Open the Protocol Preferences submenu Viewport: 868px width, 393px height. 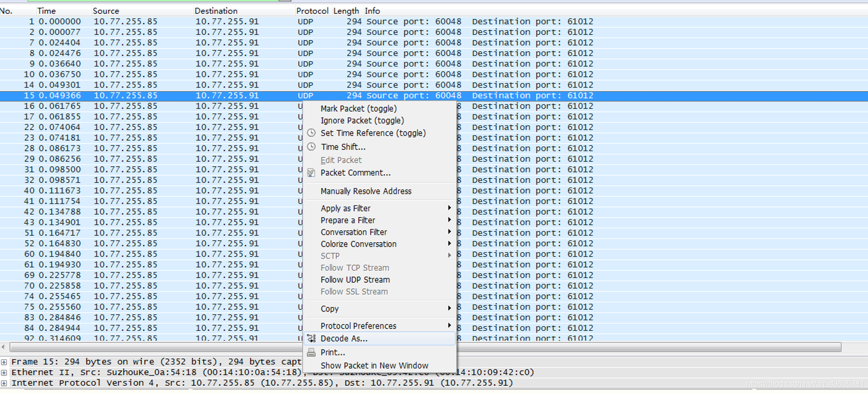(x=380, y=326)
